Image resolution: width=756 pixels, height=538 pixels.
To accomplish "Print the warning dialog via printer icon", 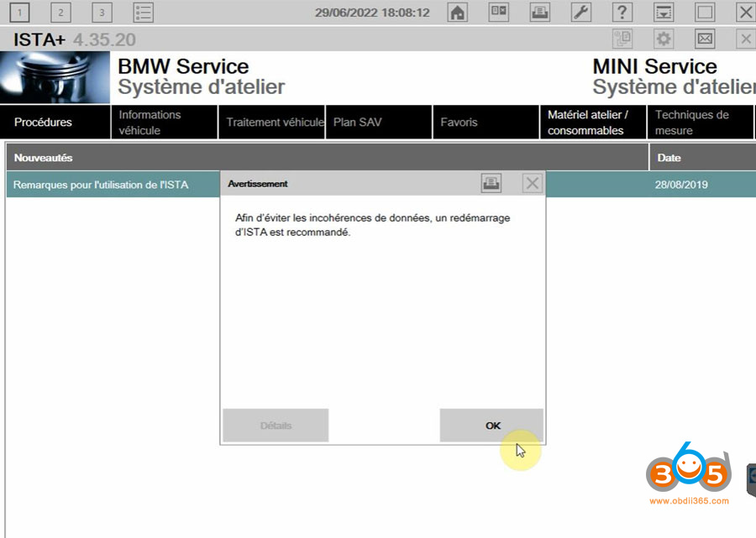I will click(491, 183).
